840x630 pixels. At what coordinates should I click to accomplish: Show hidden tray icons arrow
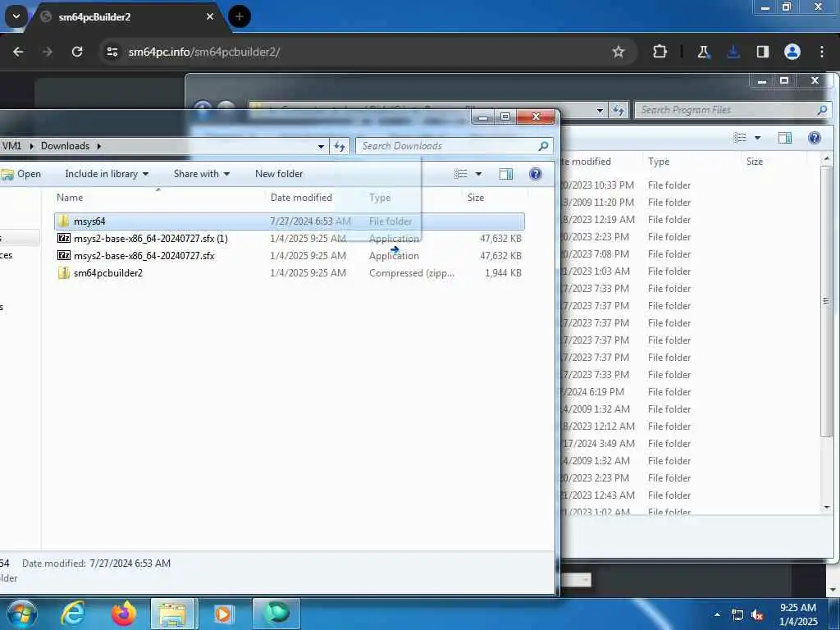[x=717, y=614]
